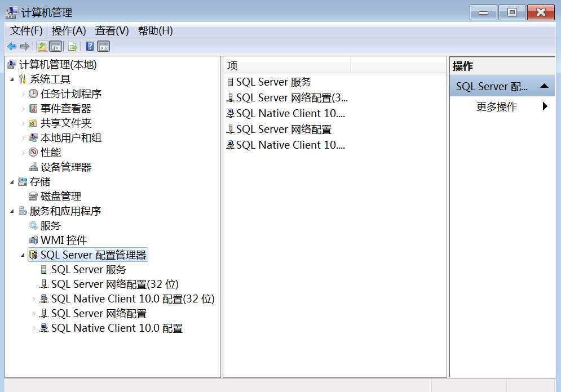Viewport: 561px width, 392px height.
Task: Click the 磁盘管理 icon in tree
Action: pyautogui.click(x=33, y=196)
